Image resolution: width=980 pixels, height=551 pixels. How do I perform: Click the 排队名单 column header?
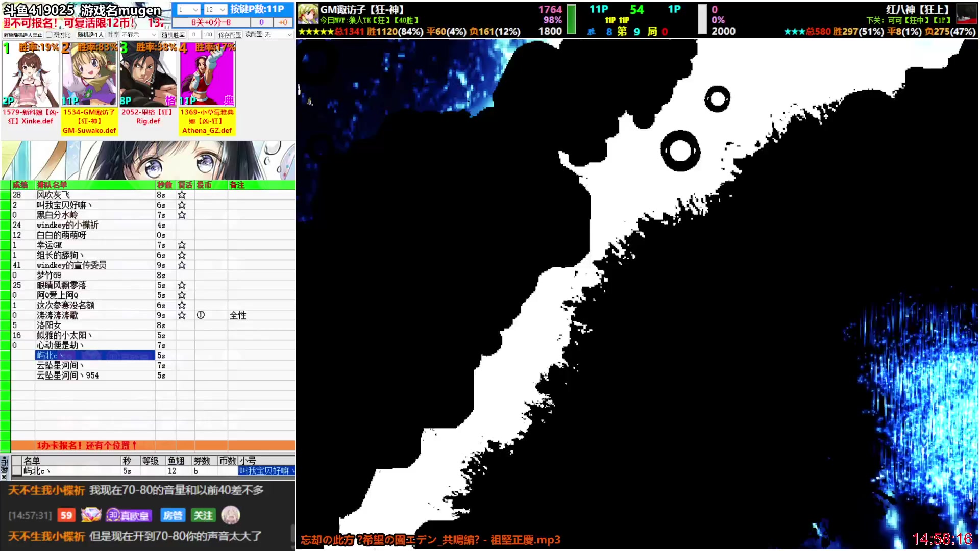(x=95, y=185)
